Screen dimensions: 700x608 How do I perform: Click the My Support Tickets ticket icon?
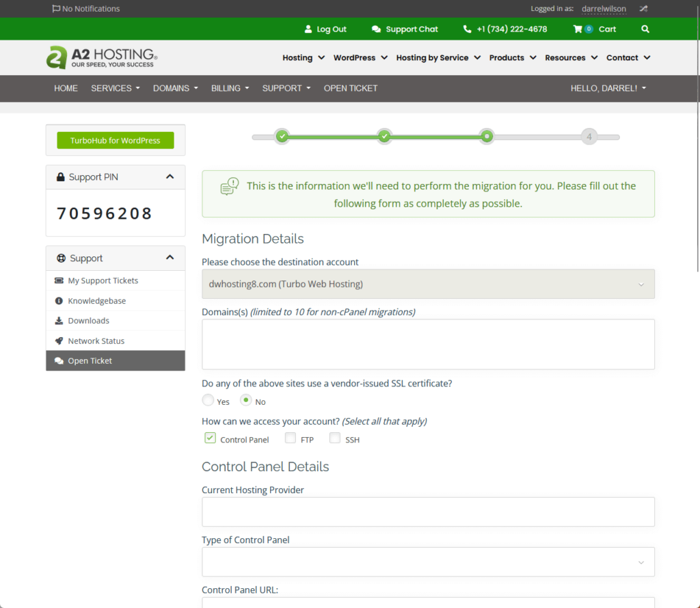[x=59, y=280]
